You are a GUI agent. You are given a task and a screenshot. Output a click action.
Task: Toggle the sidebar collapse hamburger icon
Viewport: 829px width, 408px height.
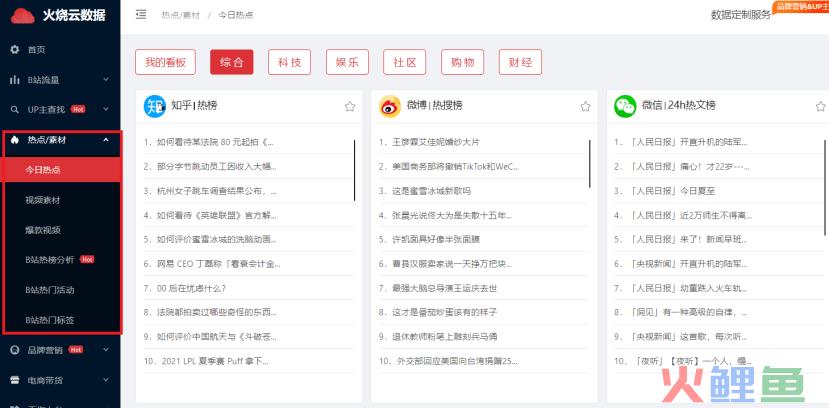pos(141,14)
